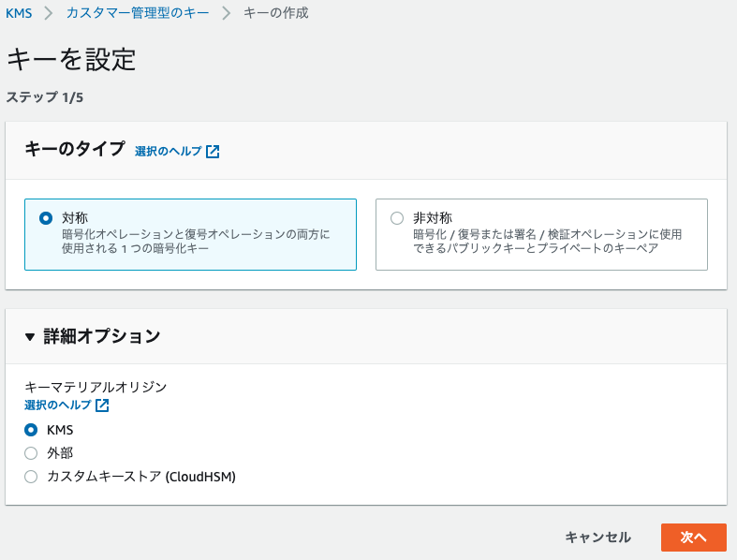
Task: Select the 対称 key type radio button
Action: pyautogui.click(x=46, y=218)
